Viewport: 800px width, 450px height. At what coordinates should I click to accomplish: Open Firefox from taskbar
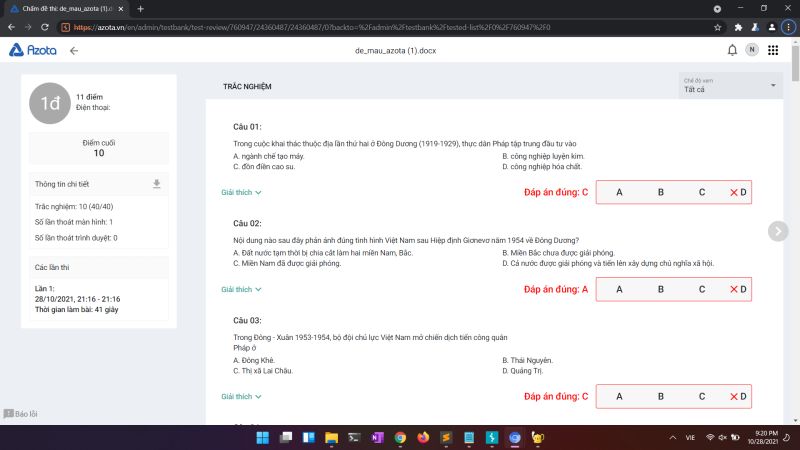423,438
